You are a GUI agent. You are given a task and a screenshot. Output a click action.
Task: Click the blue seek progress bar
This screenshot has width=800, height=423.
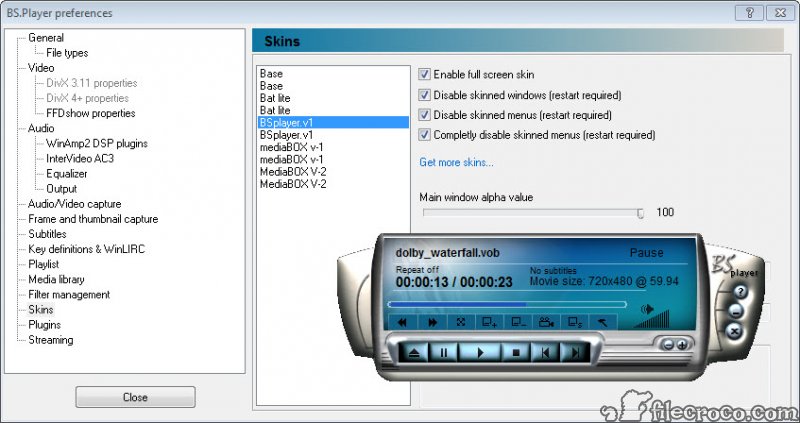click(507, 304)
